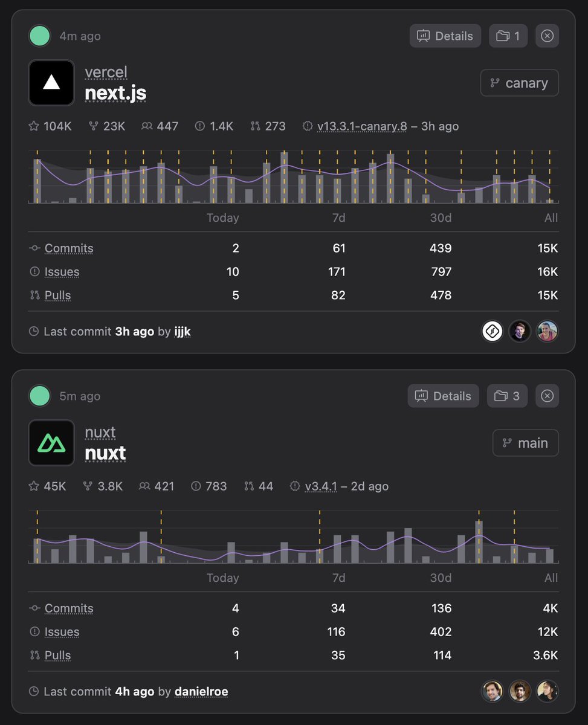
Task: Open the v3.4.1 release link
Action: (x=321, y=486)
